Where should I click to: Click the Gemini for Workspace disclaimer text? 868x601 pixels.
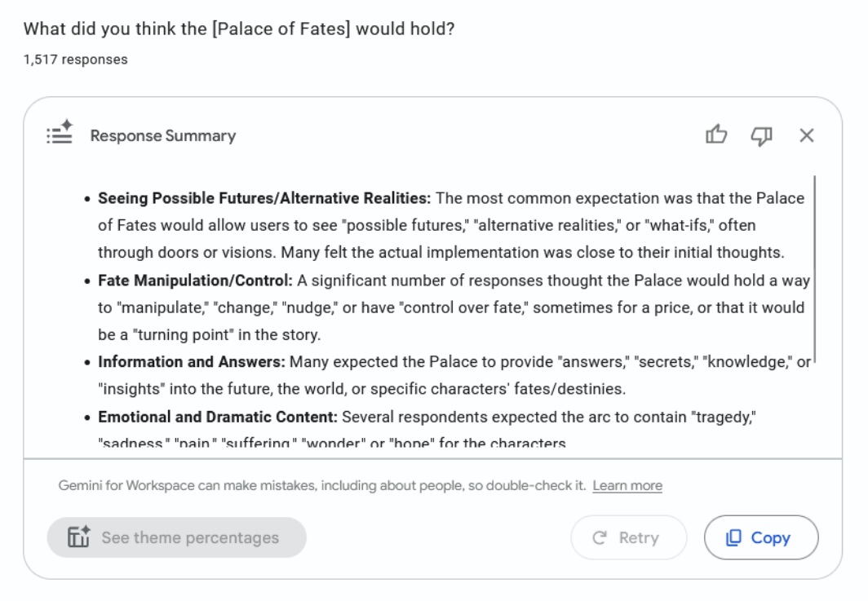pyautogui.click(x=321, y=486)
